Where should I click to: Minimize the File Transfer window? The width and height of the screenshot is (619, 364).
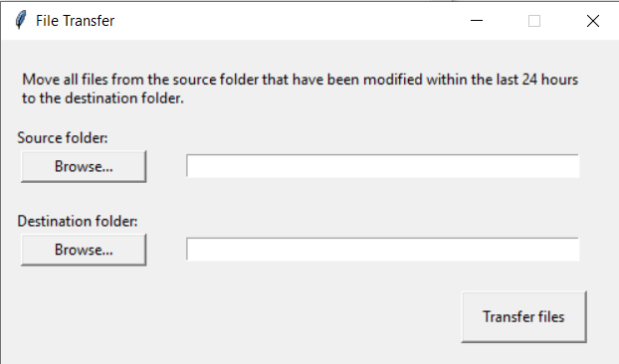(477, 21)
